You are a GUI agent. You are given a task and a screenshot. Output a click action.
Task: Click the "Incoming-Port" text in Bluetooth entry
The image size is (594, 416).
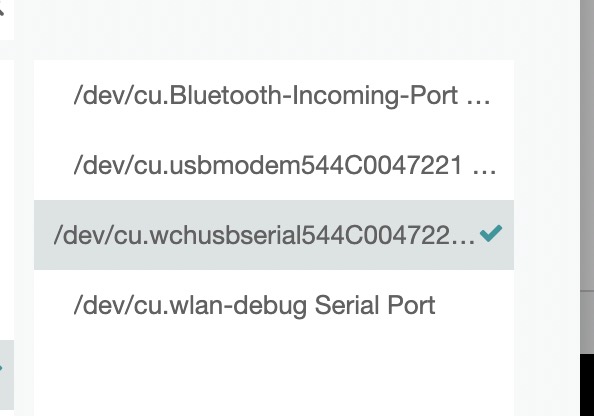click(x=375, y=96)
